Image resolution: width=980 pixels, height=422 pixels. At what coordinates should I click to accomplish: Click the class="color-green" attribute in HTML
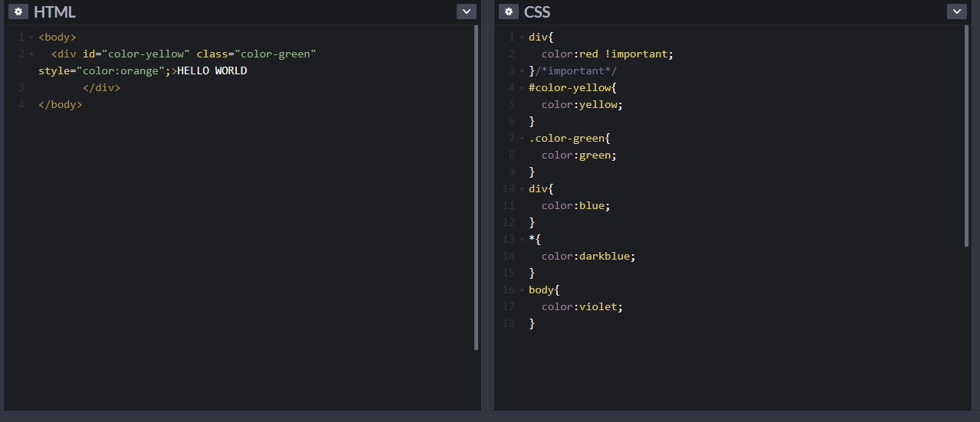[257, 54]
